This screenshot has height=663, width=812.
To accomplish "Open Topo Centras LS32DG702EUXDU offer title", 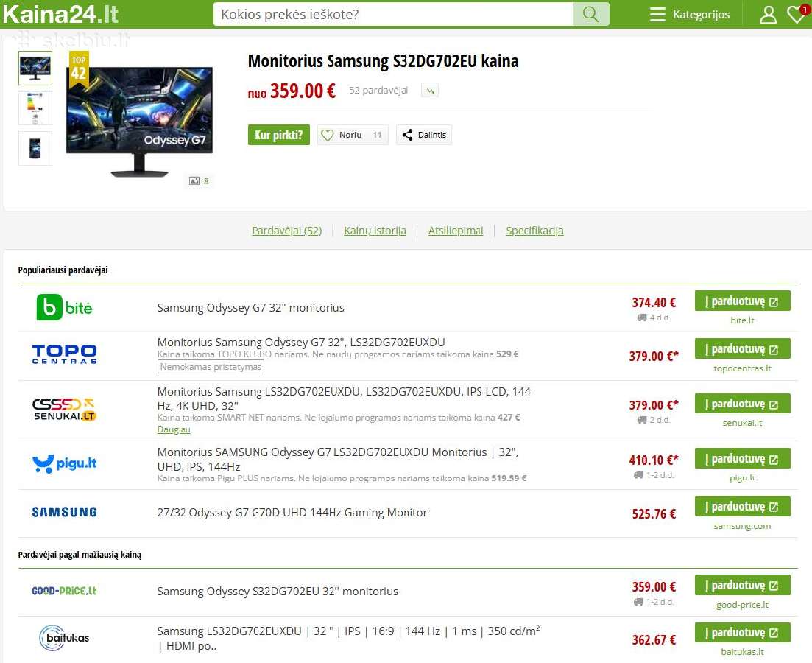I will (301, 342).
